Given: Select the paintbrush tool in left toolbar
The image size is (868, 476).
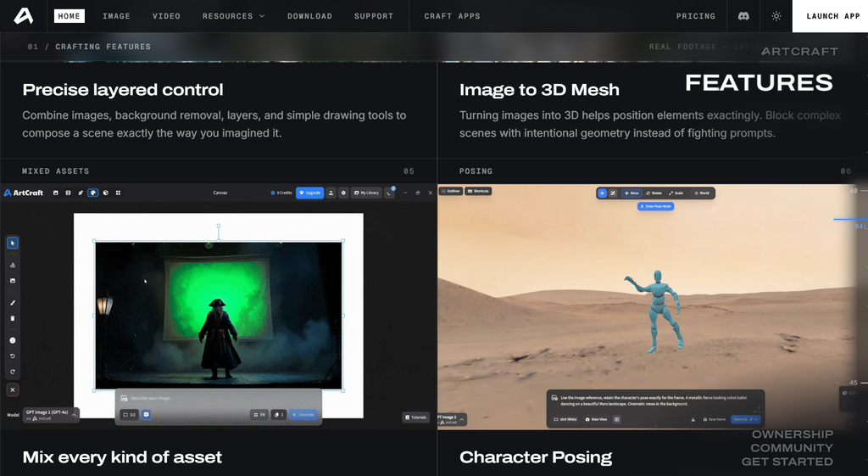Looking at the screenshot, I should pos(12,303).
